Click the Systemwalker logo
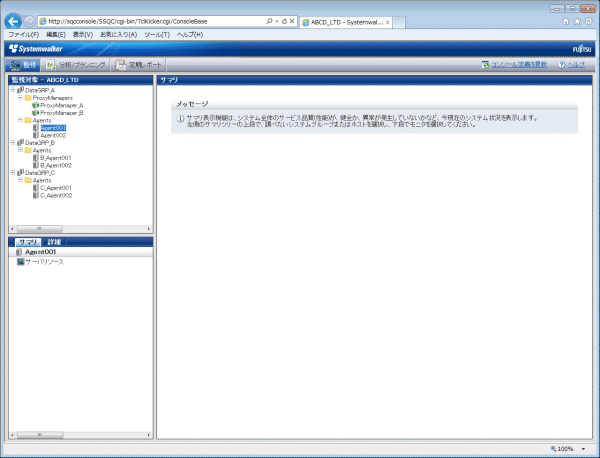 36,49
